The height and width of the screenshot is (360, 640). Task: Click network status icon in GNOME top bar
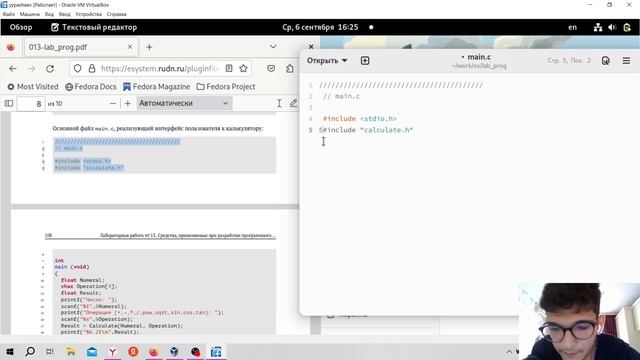[598, 27]
